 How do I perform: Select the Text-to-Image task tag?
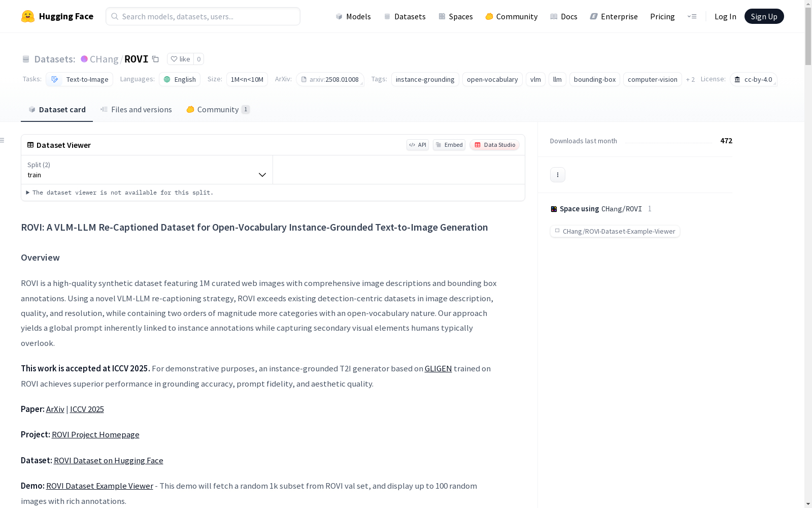tap(80, 79)
